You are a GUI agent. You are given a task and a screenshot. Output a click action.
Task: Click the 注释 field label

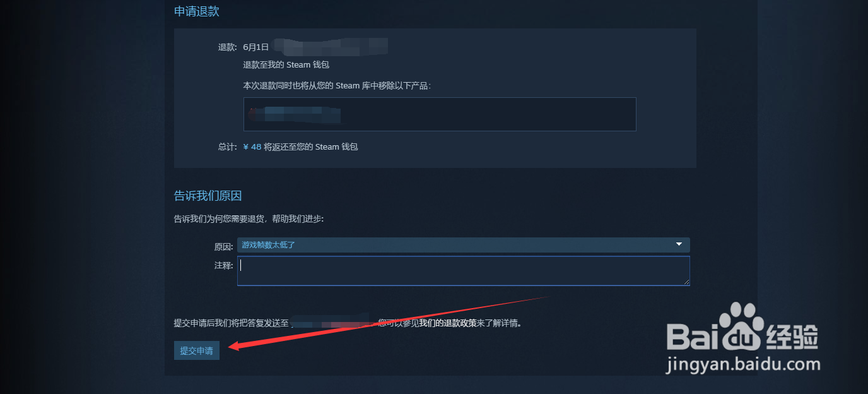click(x=224, y=265)
